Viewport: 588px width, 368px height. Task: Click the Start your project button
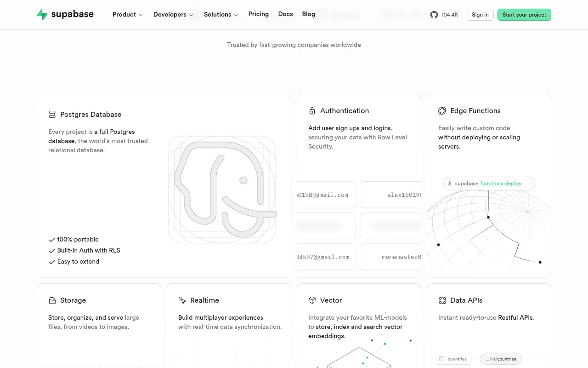(x=524, y=15)
